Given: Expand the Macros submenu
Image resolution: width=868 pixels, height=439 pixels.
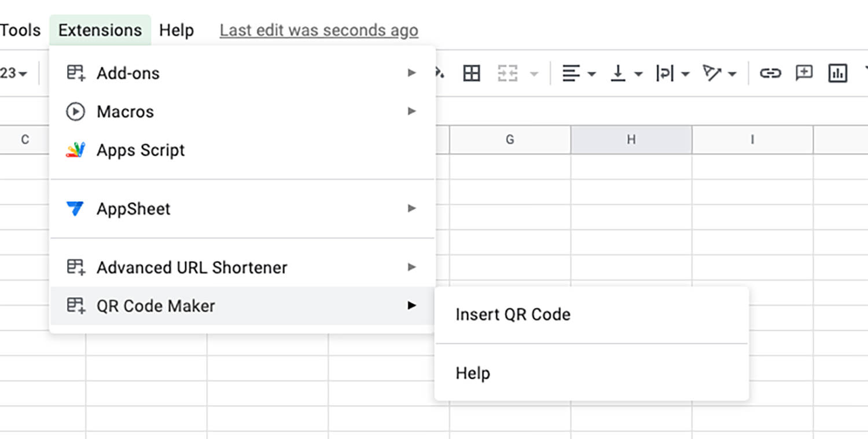Looking at the screenshot, I should tap(242, 111).
